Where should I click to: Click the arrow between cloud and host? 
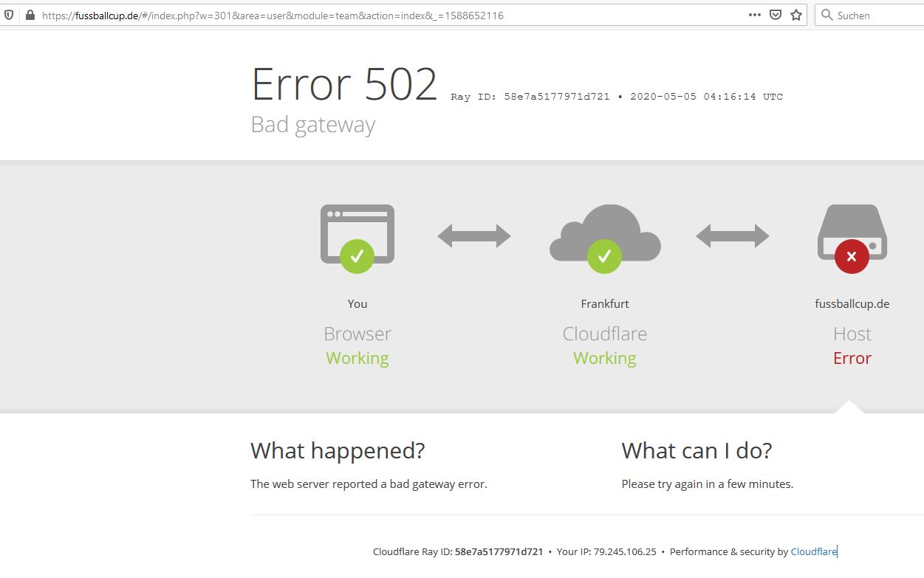pyautogui.click(x=732, y=236)
